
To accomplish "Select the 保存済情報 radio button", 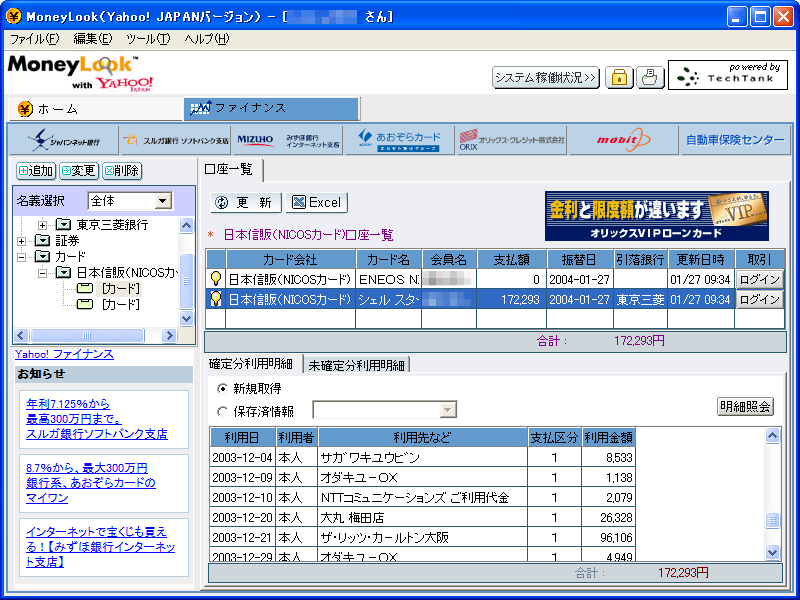I will click(x=222, y=411).
